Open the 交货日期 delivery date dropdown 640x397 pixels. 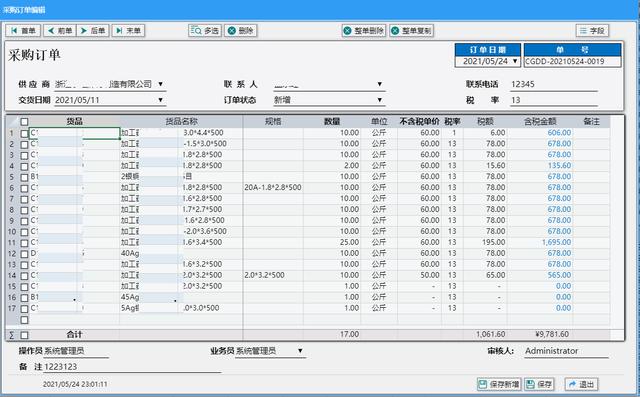click(160, 100)
